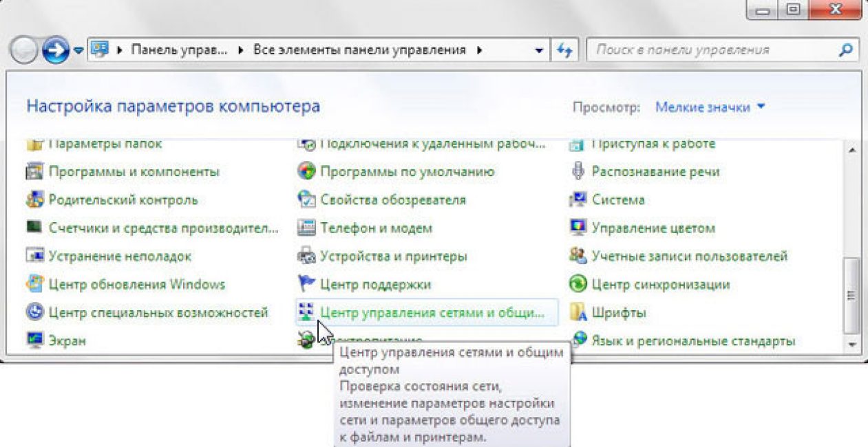Open Программы по умолчанию link

[407, 171]
